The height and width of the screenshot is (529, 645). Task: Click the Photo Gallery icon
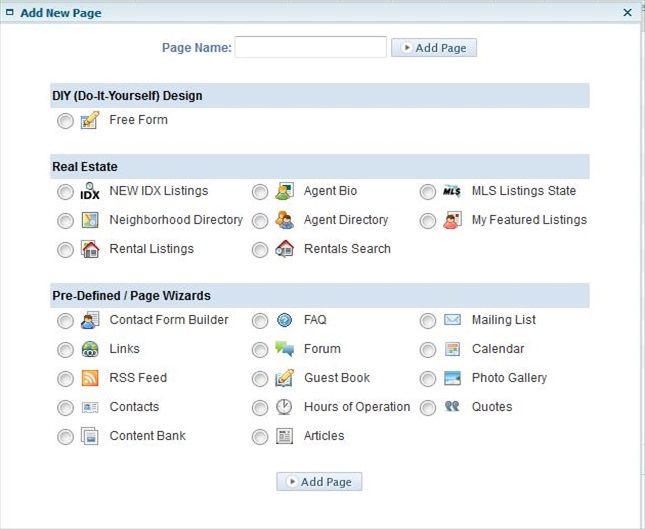tap(452, 379)
